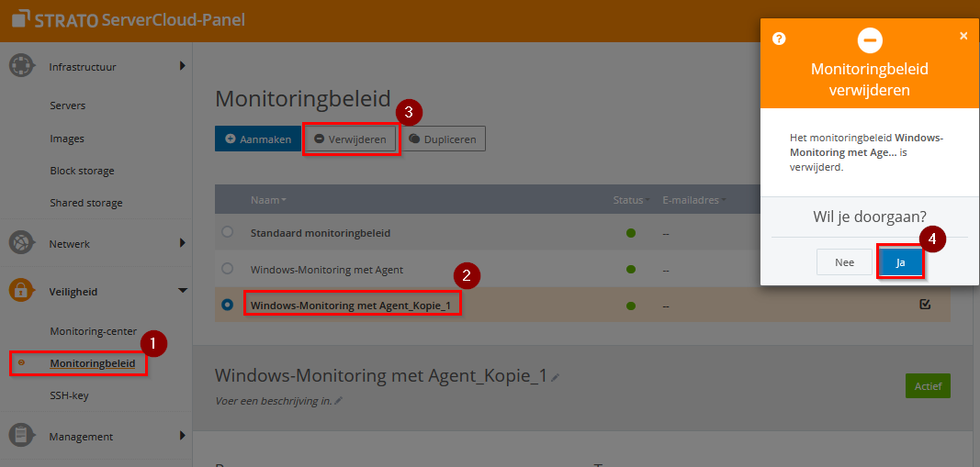Open Servers in the sidebar
The image size is (980, 467).
click(67, 106)
